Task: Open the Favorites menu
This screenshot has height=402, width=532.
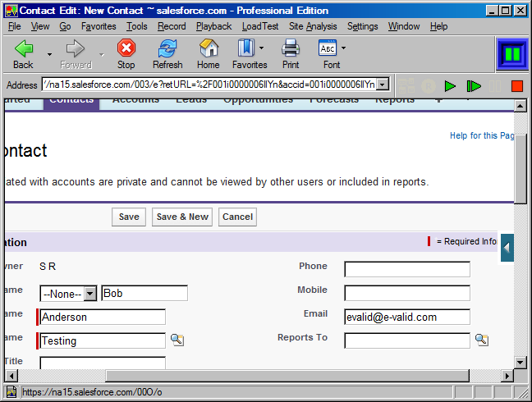Action: click(x=99, y=26)
